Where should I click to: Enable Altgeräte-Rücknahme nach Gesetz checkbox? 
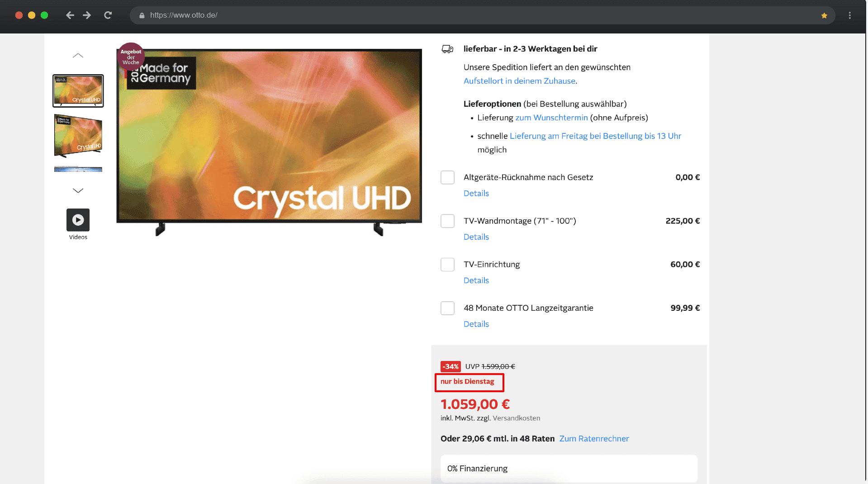[x=447, y=177]
